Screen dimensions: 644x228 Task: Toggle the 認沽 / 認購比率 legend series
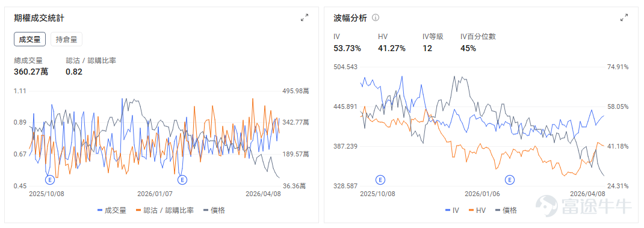[x=164, y=211]
